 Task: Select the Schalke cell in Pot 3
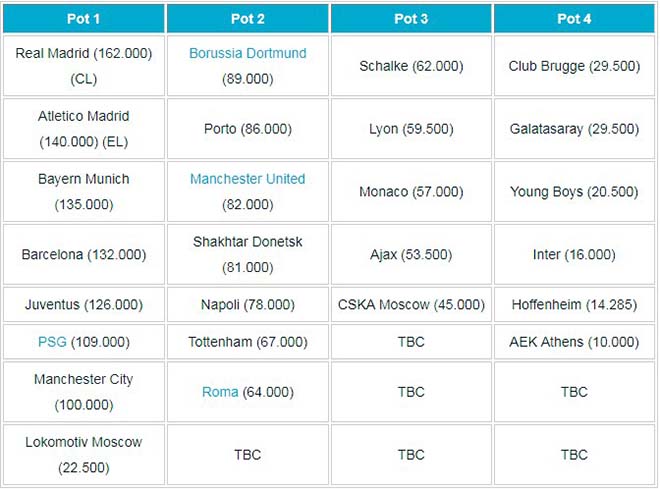411,66
